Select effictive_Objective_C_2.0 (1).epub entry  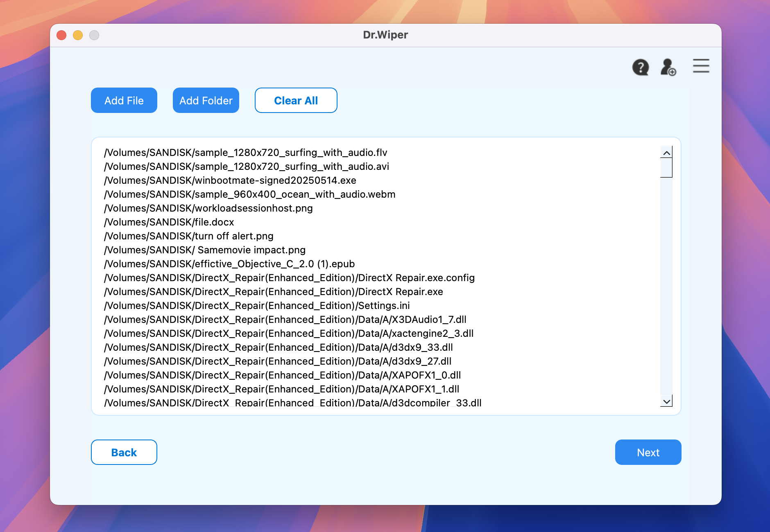pyautogui.click(x=229, y=264)
